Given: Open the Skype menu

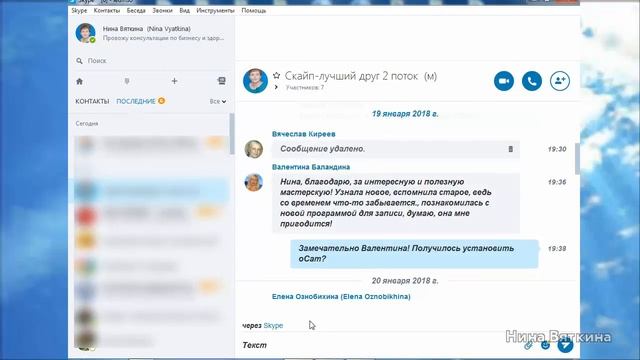Looking at the screenshot, I should pyautogui.click(x=79, y=11).
